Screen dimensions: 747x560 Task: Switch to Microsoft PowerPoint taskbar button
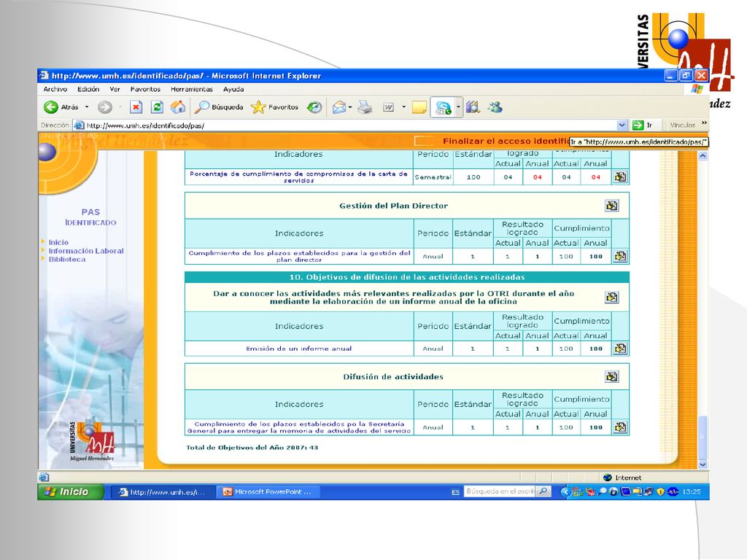(268, 492)
